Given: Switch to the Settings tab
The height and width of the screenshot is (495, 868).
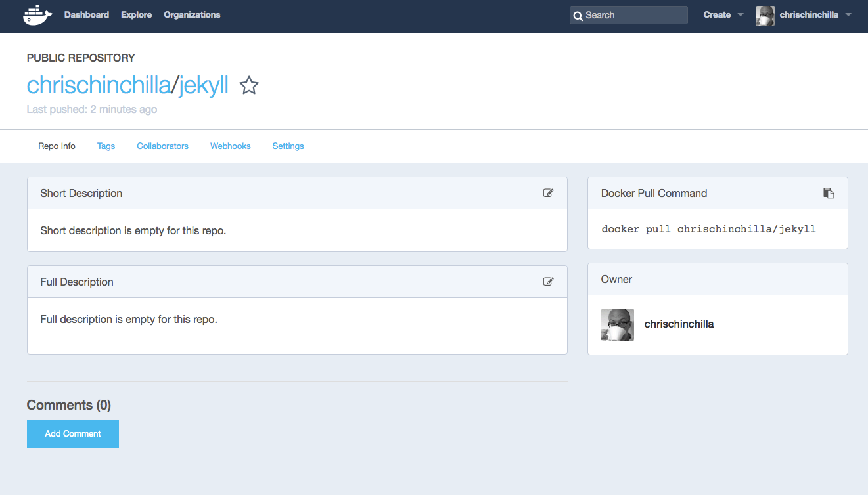Looking at the screenshot, I should [288, 146].
